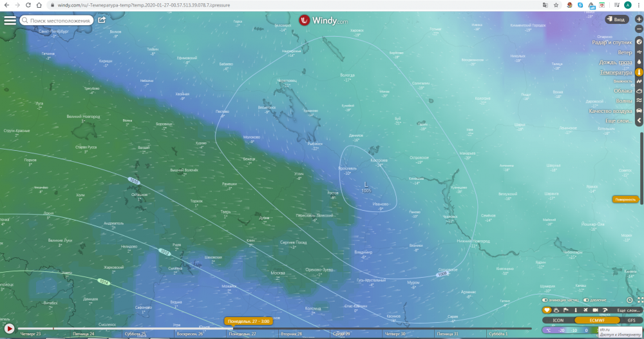This screenshot has height=339, width=644.
Task: Select the Waves layer icon
Action: pos(639,101)
